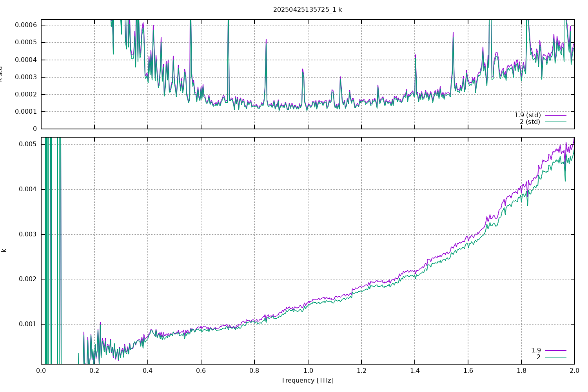This screenshot has width=588, height=392.
Task: Click purple line sample next to "1.9 (std)"
Action: pos(555,115)
